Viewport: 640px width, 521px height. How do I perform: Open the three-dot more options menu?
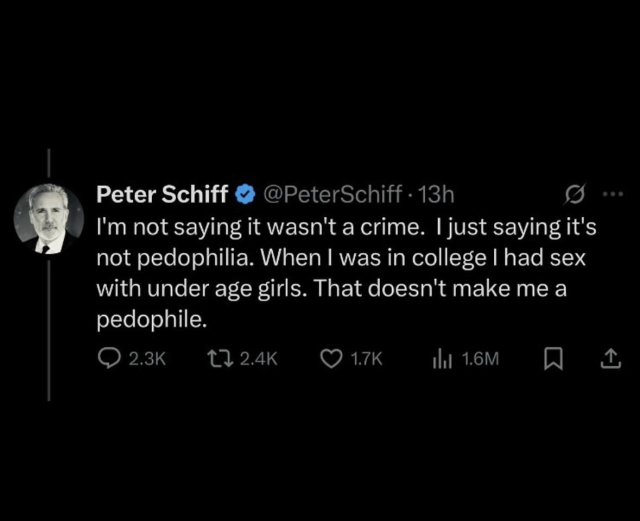(613, 193)
